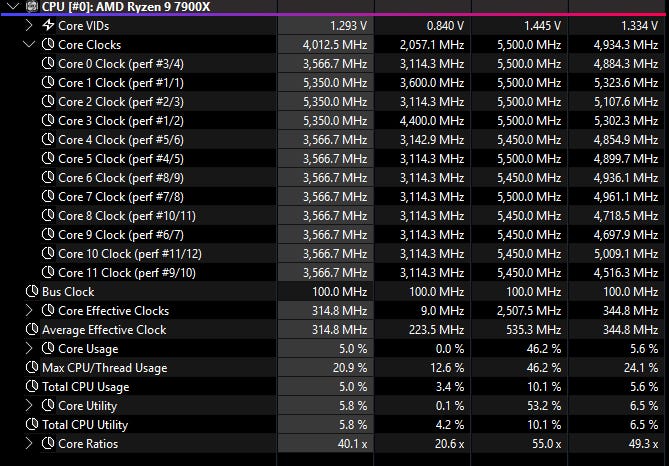Image resolution: width=669 pixels, height=466 pixels.
Task: Click Max CPU/Thread Usage current value 20.9 %
Action: coord(350,368)
